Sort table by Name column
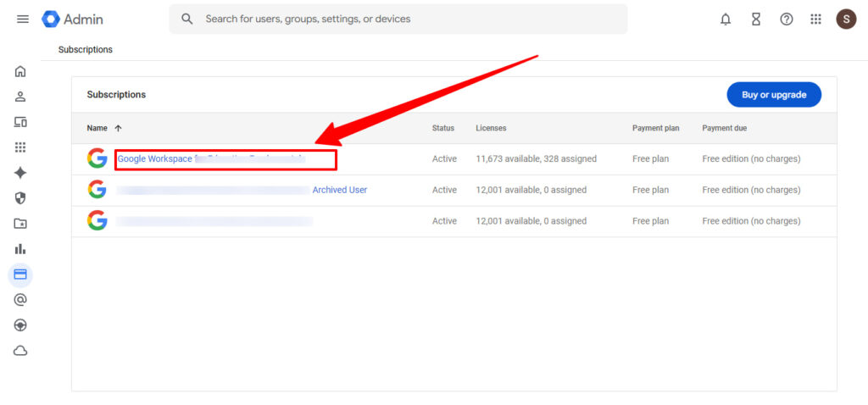Viewport: 868px width, 405px height. [97, 128]
